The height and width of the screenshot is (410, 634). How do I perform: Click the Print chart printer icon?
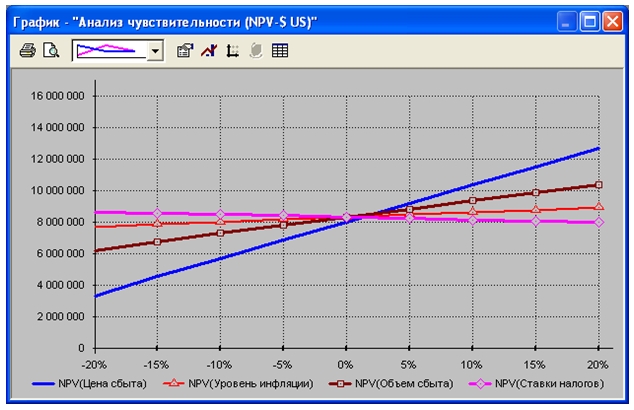coord(27,51)
